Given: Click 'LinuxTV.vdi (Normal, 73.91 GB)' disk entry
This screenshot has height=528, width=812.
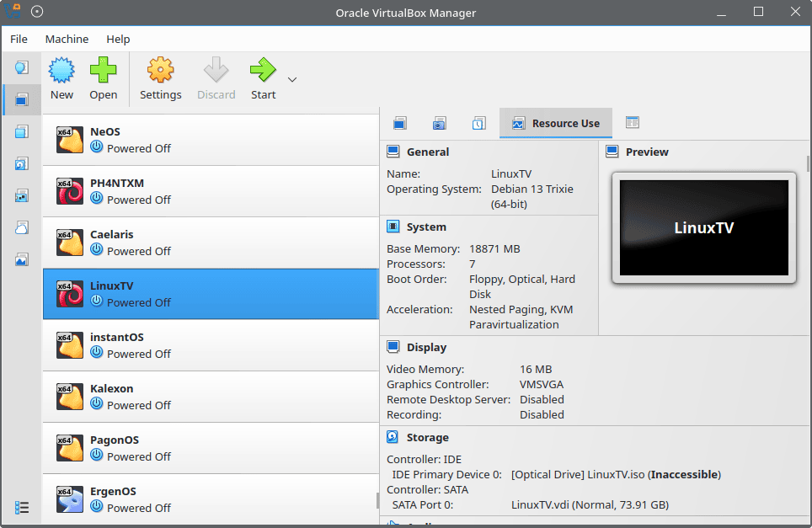Looking at the screenshot, I should [590, 504].
